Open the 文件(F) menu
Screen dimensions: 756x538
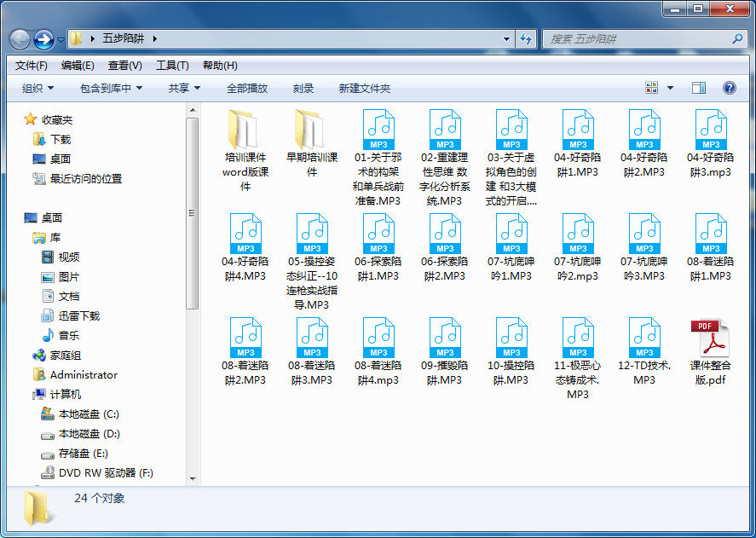(x=32, y=66)
